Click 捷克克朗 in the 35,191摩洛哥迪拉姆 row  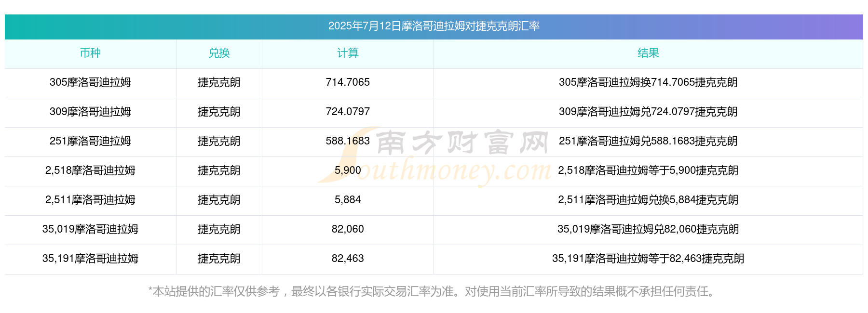(x=219, y=259)
